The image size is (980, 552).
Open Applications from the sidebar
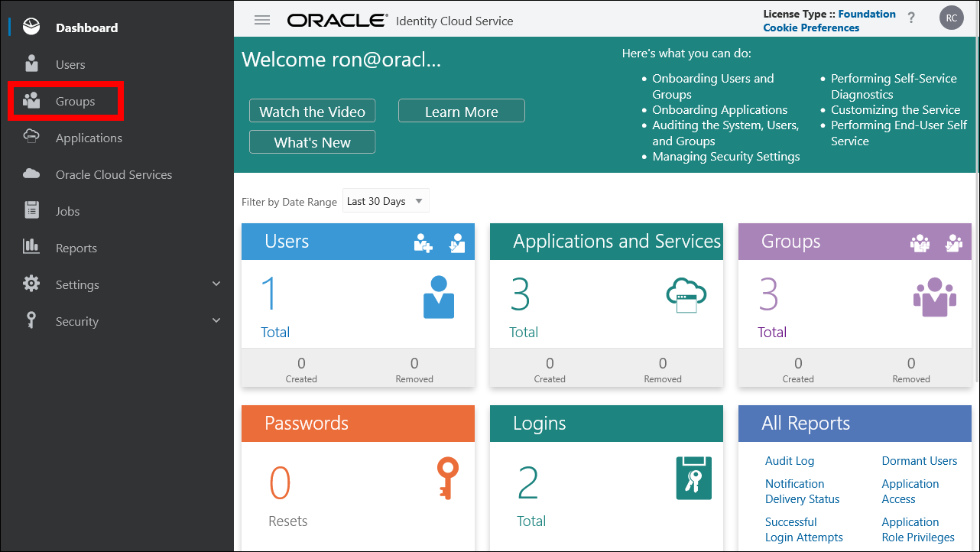(88, 138)
